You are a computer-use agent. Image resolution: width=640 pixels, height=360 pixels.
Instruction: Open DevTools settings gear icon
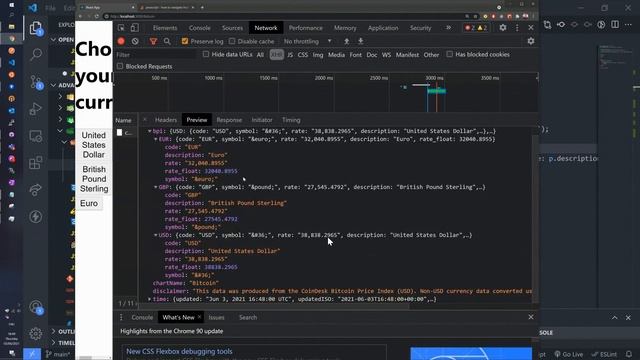[x=503, y=28]
